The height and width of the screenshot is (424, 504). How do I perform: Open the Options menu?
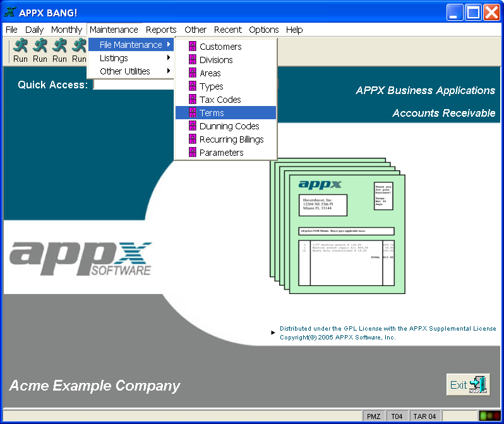263,30
